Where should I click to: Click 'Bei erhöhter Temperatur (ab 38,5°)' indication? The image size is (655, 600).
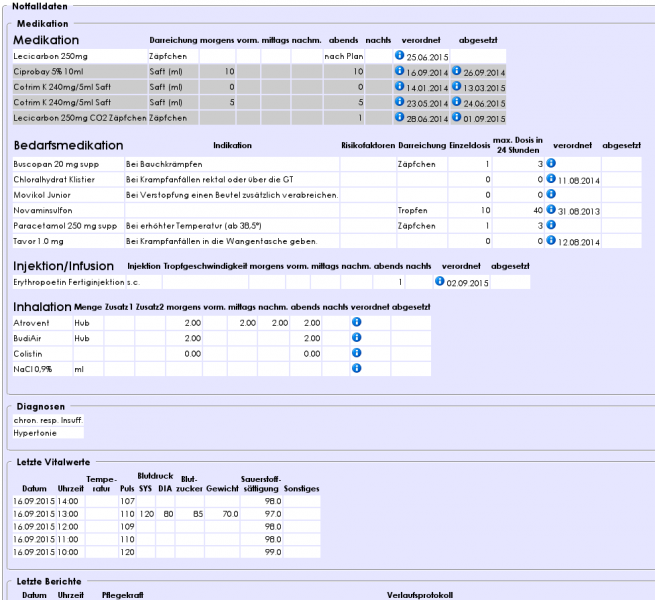coord(194,226)
